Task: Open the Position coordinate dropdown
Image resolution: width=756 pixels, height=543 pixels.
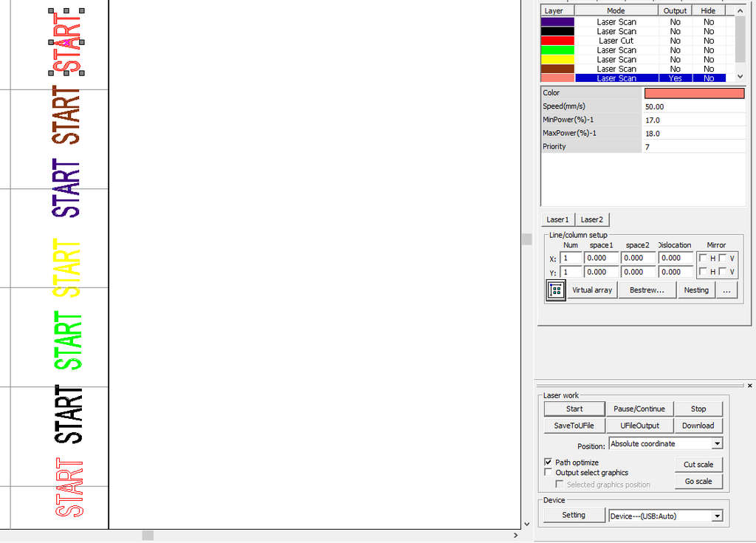Action: pos(718,443)
